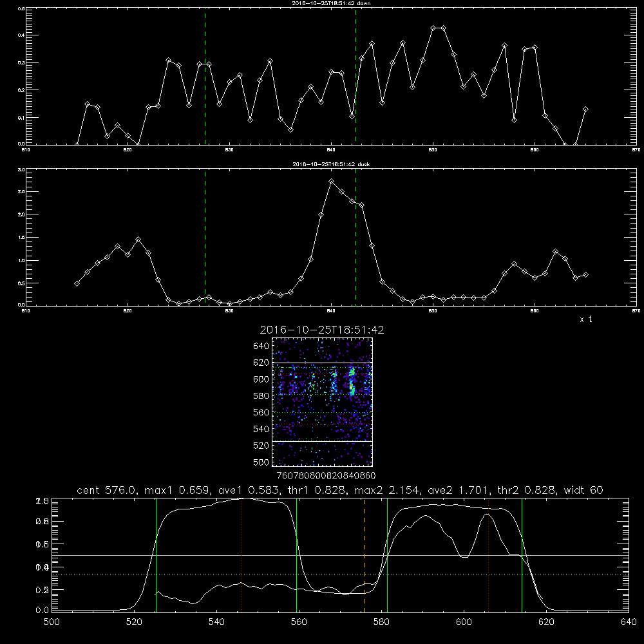Click the 'widt 60' value in stats line

tap(583, 490)
